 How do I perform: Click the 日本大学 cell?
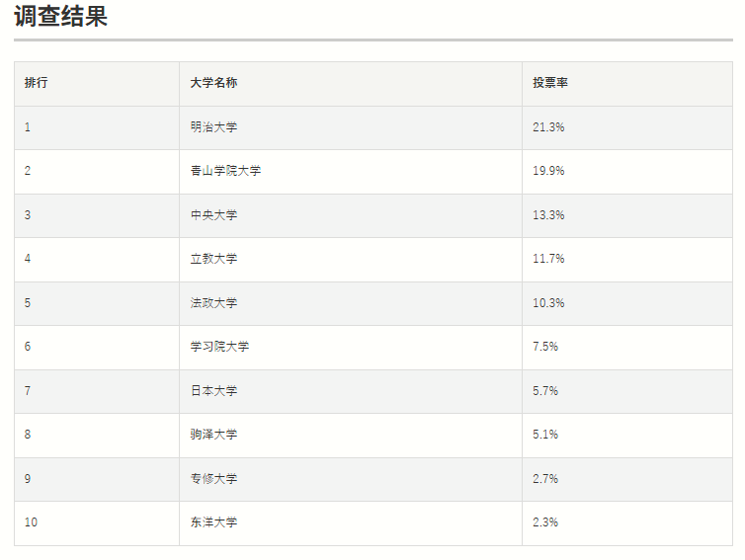[213, 391]
